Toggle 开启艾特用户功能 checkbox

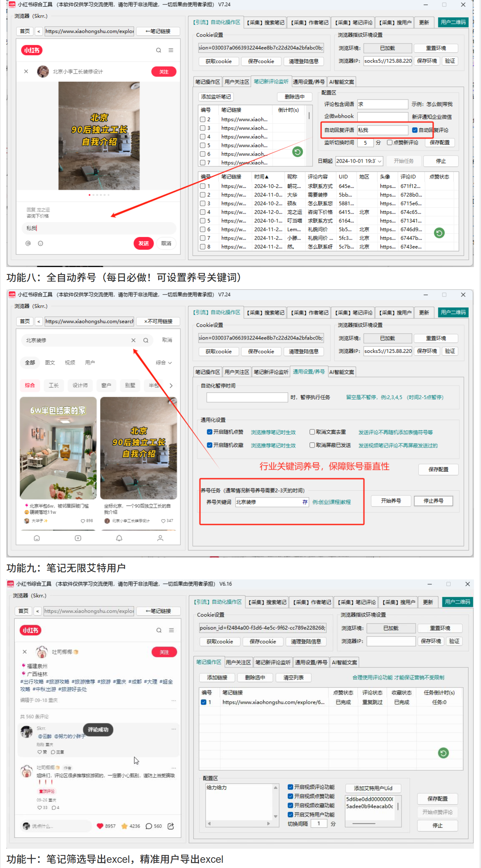(290, 815)
